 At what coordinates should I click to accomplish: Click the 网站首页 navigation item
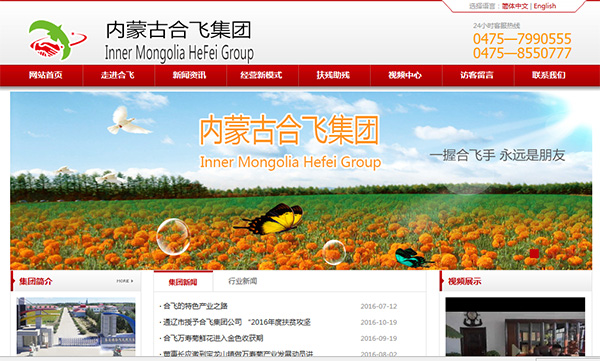pyautogui.click(x=46, y=75)
